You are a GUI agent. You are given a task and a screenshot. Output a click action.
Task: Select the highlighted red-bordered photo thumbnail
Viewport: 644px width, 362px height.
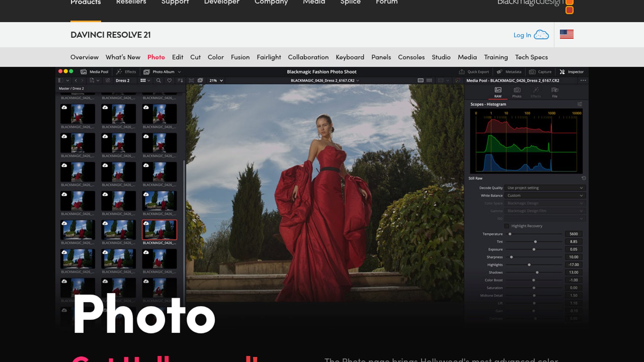(159, 230)
